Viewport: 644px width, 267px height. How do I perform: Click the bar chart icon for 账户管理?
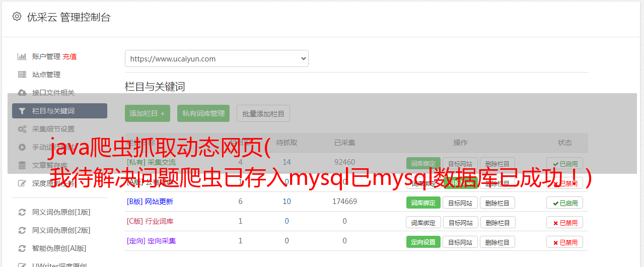[x=22, y=56]
